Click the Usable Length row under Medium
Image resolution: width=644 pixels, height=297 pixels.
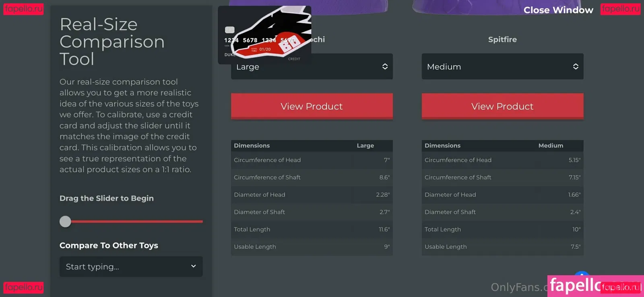pos(502,247)
